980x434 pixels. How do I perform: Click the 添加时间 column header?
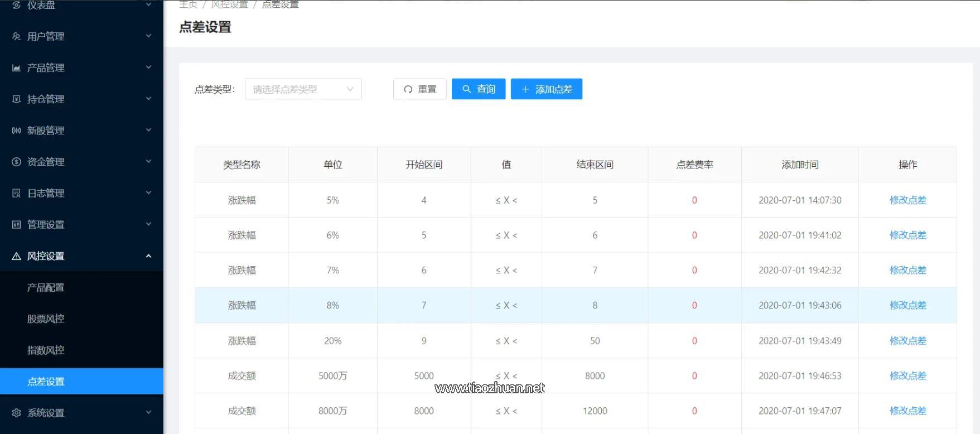[x=800, y=165]
